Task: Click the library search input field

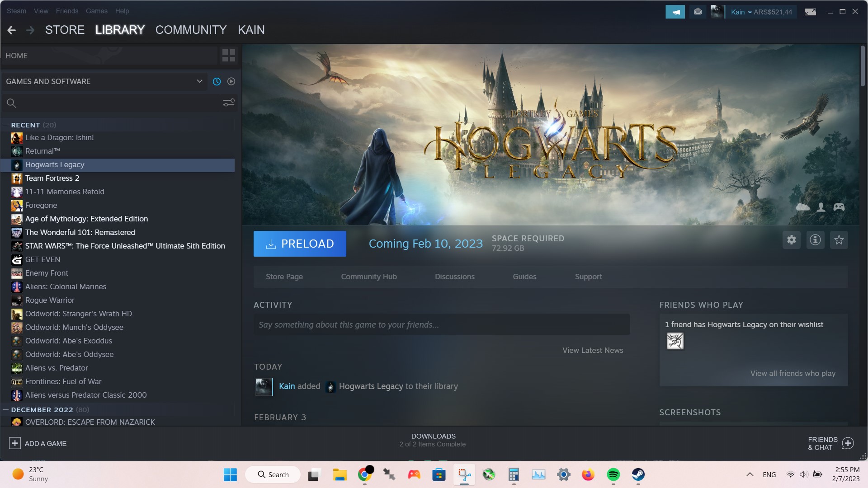Action: tap(119, 103)
